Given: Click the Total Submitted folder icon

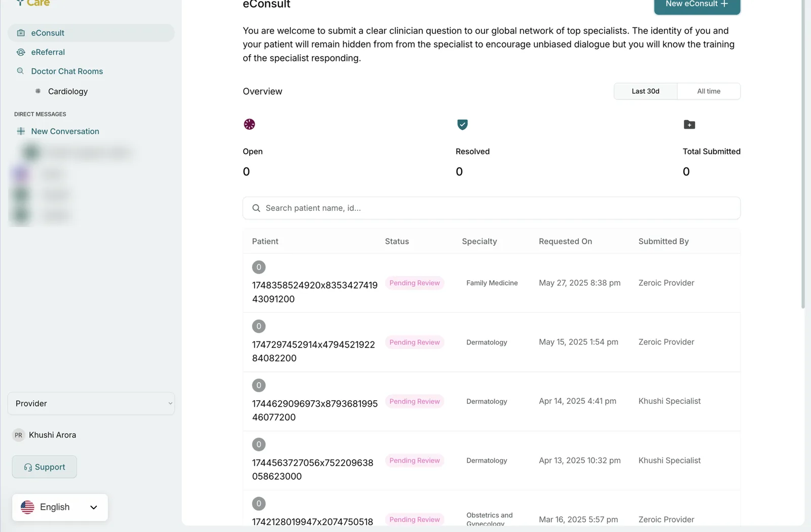Looking at the screenshot, I should point(689,125).
